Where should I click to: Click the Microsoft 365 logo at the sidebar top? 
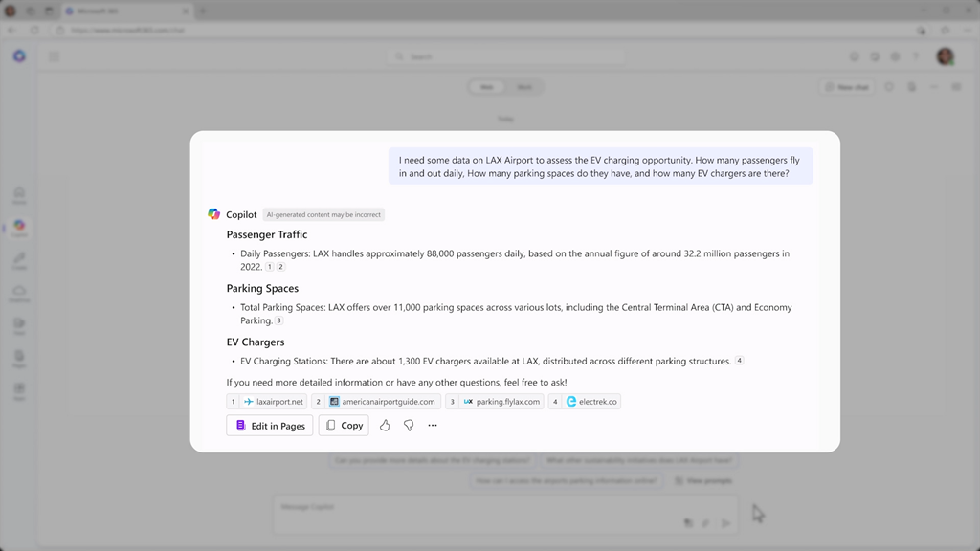click(x=19, y=56)
